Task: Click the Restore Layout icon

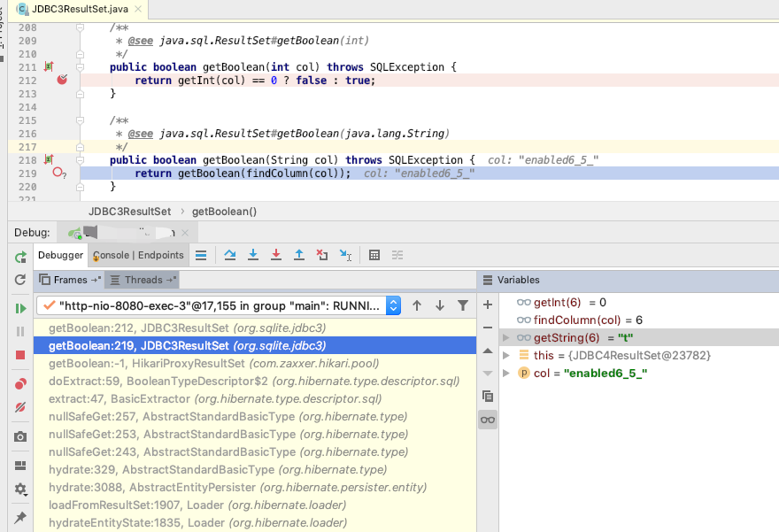Action: click(x=20, y=466)
